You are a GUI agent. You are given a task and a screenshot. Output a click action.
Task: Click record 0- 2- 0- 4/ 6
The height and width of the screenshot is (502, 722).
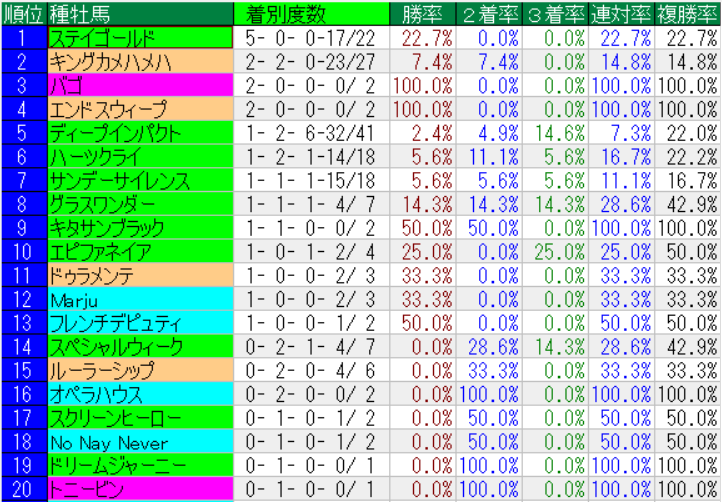click(310, 371)
